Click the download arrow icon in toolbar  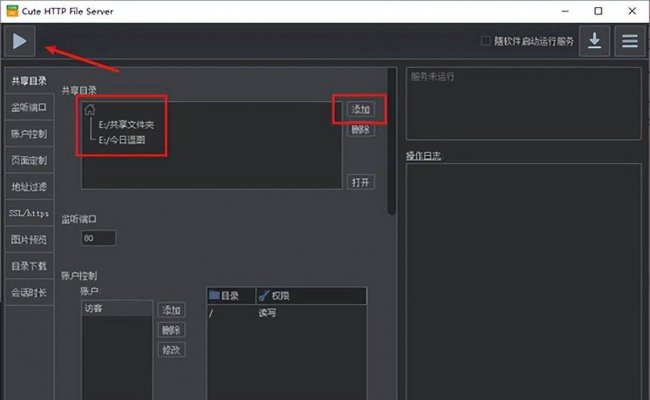pyautogui.click(x=594, y=41)
